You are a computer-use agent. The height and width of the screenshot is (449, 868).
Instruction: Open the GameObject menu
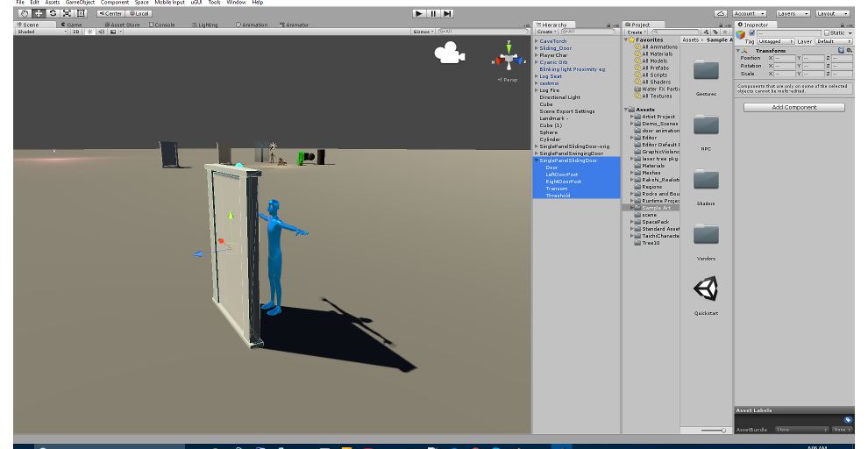click(x=81, y=3)
